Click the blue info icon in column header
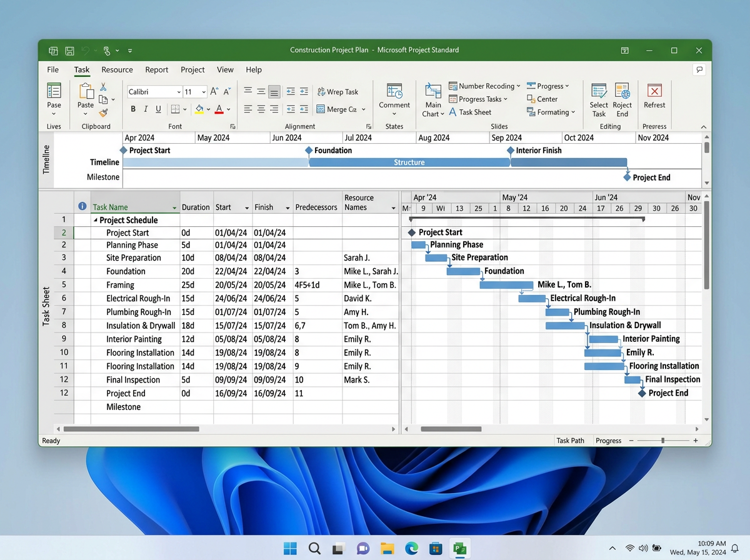750x560 pixels. 82,206
